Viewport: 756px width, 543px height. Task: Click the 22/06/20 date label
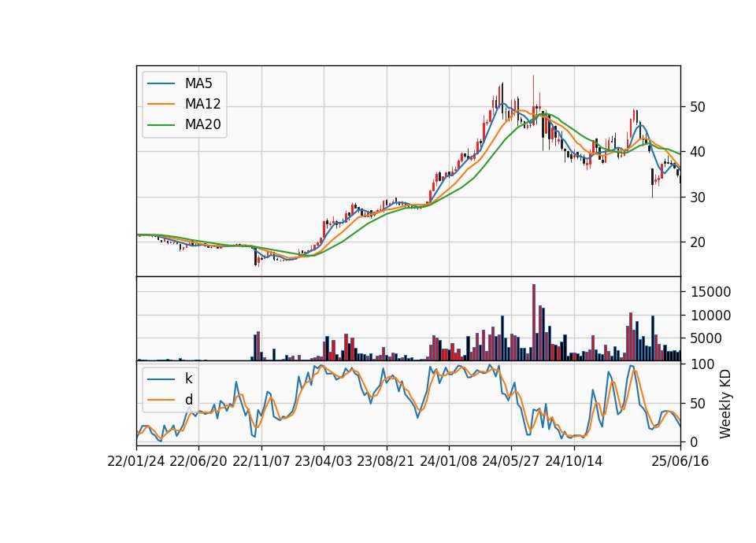(198, 461)
